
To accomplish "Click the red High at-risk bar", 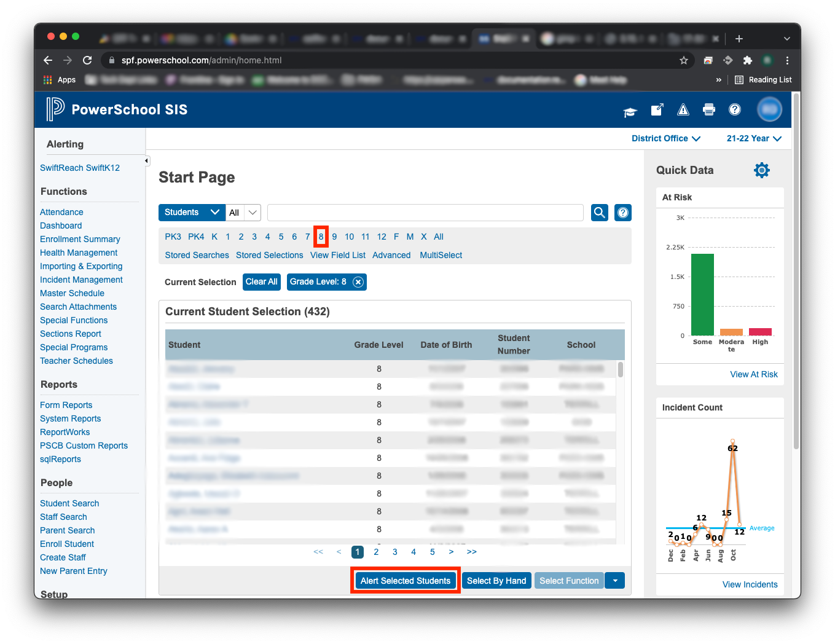I will click(x=760, y=332).
